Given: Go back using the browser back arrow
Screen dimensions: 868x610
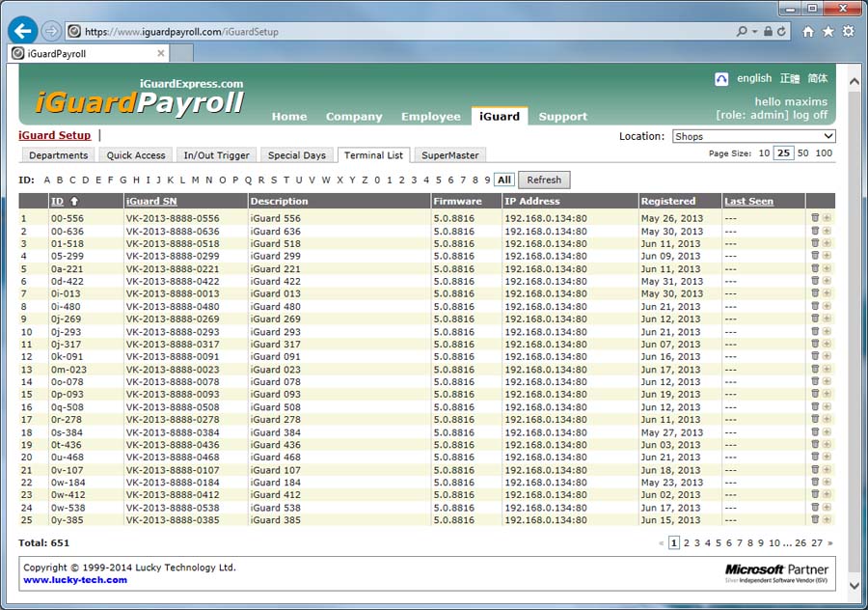Looking at the screenshot, I should [23, 31].
